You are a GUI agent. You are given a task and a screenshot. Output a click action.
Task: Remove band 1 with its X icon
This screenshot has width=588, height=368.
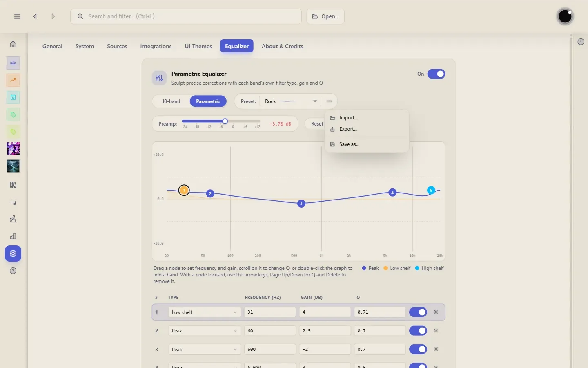(436, 312)
